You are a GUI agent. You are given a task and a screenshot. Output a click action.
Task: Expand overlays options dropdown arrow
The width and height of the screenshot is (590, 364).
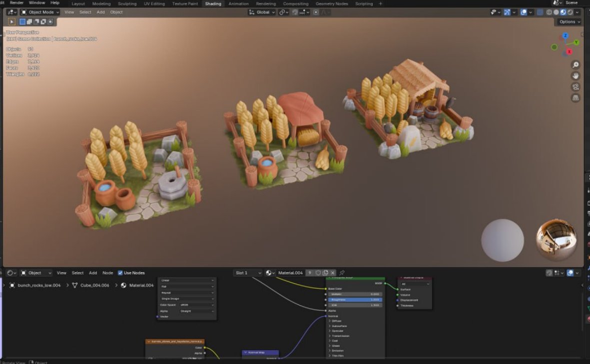coord(531,12)
